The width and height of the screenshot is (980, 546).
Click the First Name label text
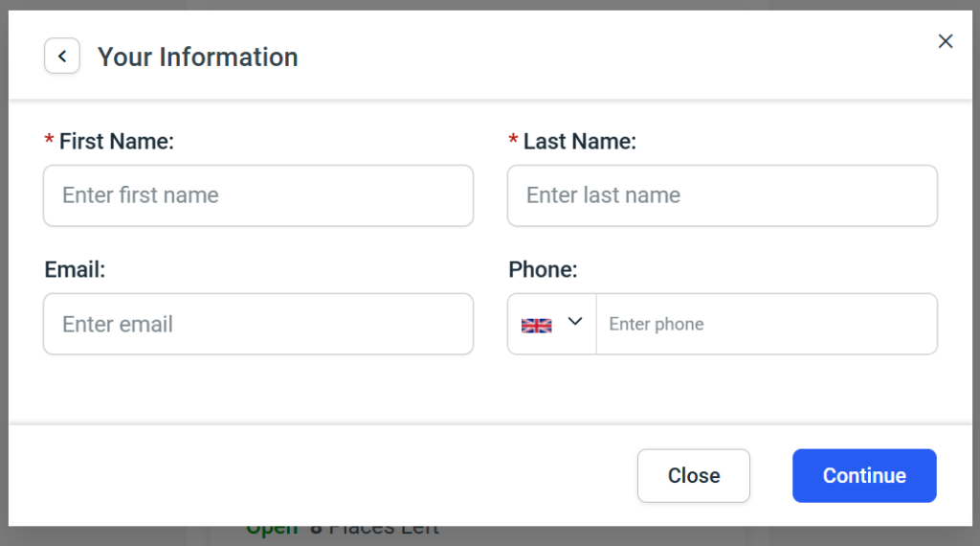[x=117, y=142]
